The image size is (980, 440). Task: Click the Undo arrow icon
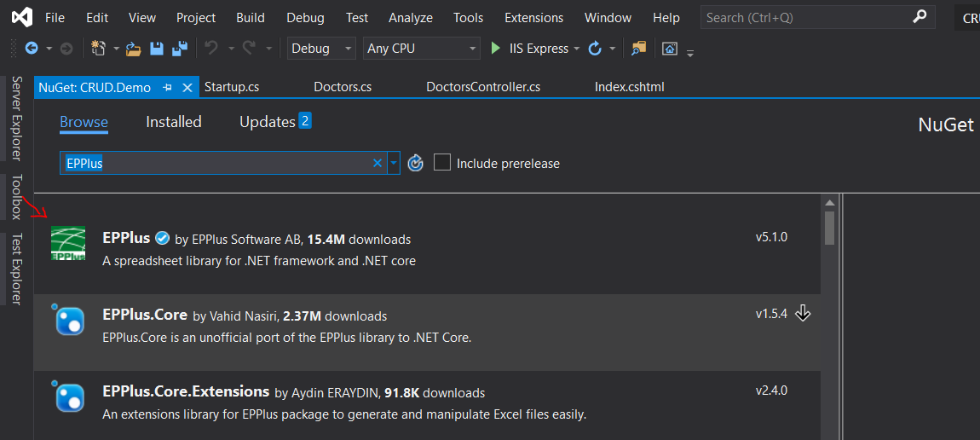pyautogui.click(x=211, y=48)
